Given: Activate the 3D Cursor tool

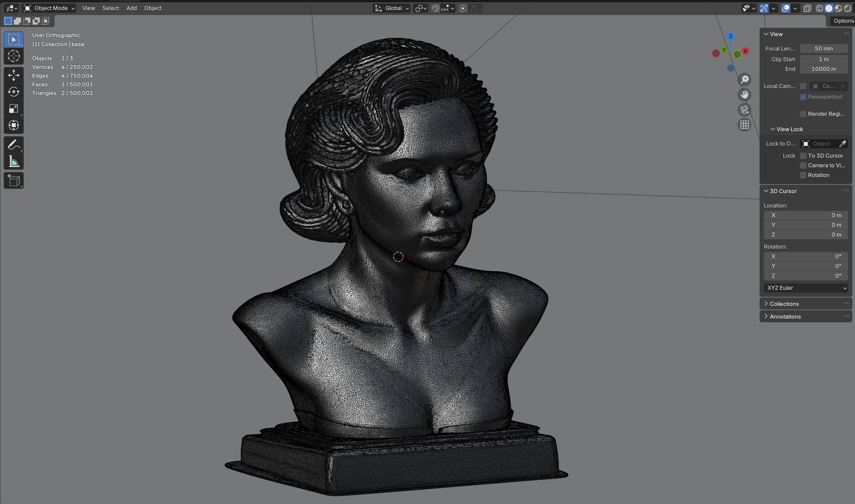Looking at the screenshot, I should (14, 56).
